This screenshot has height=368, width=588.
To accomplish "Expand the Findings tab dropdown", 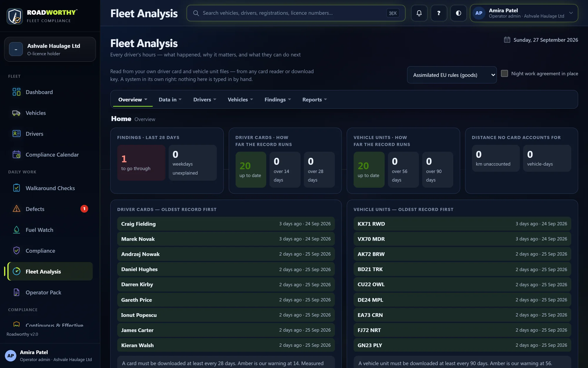I will coord(278,100).
